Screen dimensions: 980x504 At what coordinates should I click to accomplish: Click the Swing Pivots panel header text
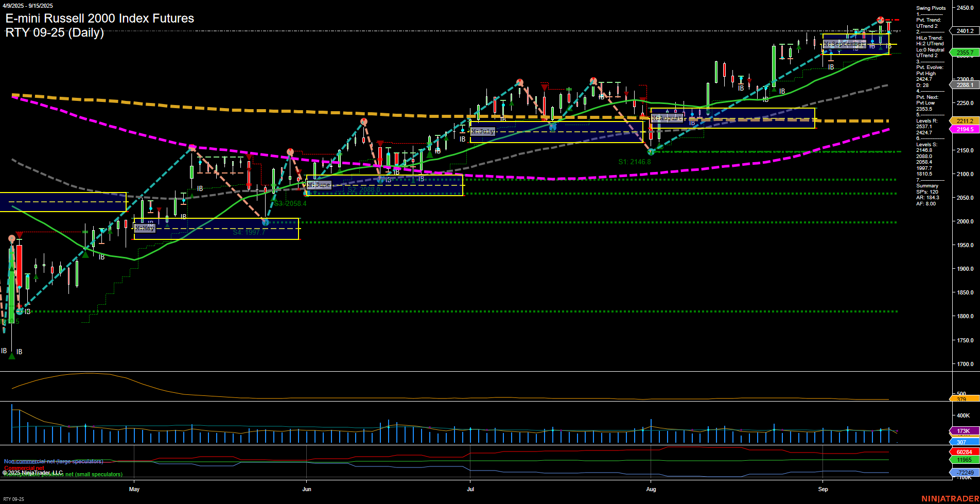tap(930, 8)
